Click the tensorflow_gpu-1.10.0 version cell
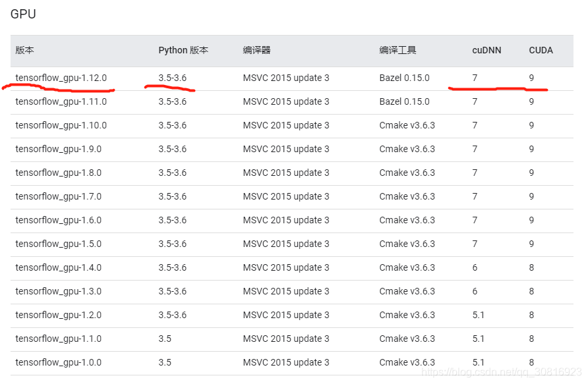This screenshot has width=588, height=384. coord(61,125)
